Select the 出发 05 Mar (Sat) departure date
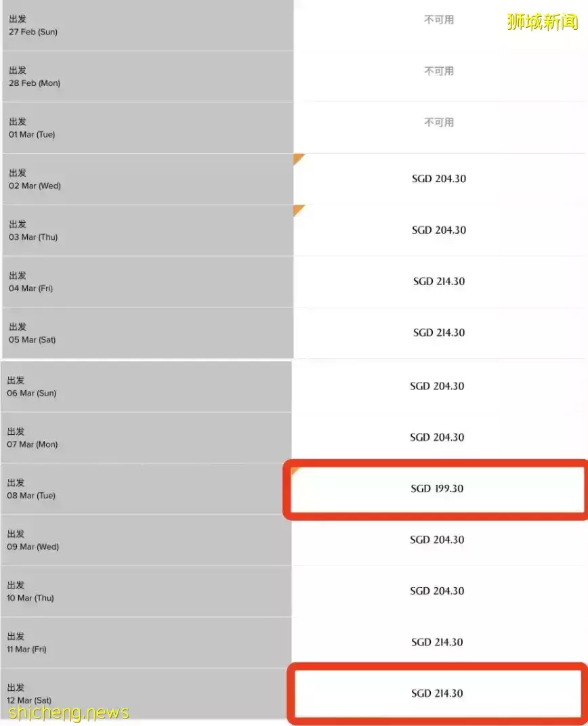Image resolution: width=588 pixels, height=726 pixels. tap(135, 333)
